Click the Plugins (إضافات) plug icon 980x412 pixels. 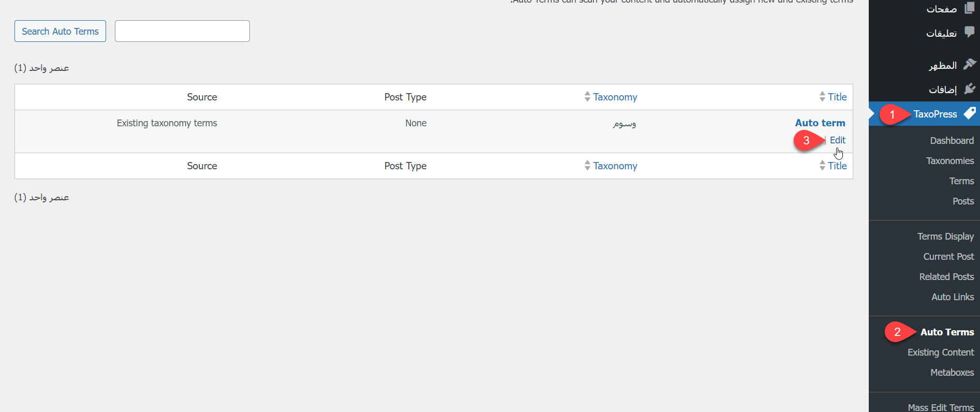point(970,89)
